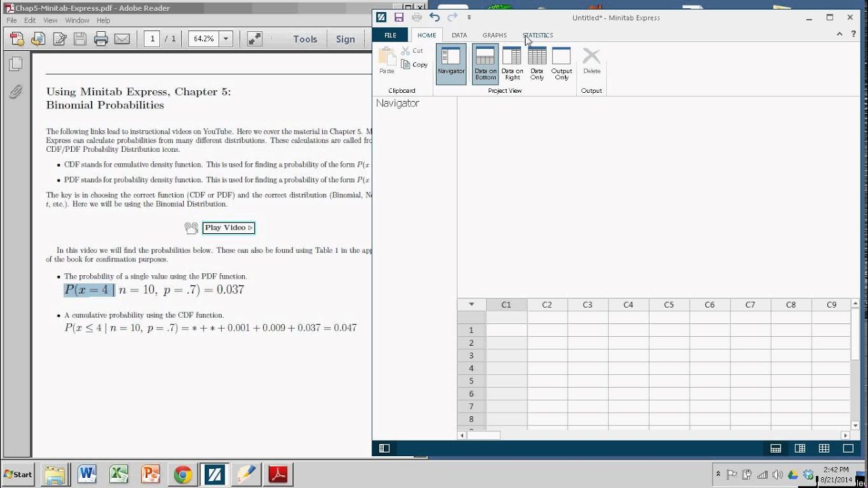The width and height of the screenshot is (868, 488).
Task: Click Data Only grid icon in Minitab status bar
Action: tap(824, 448)
